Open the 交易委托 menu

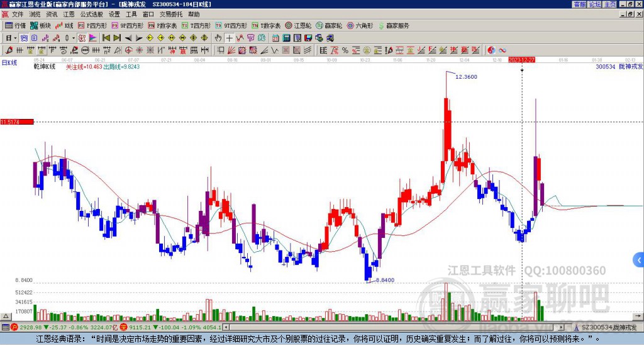click(x=171, y=14)
